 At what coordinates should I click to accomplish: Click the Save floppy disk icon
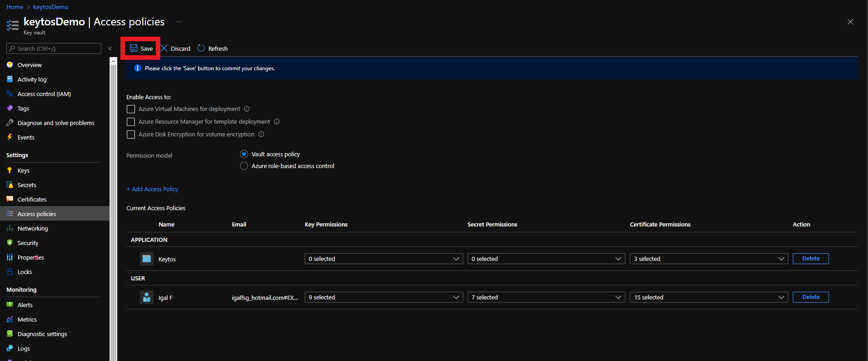tap(134, 48)
